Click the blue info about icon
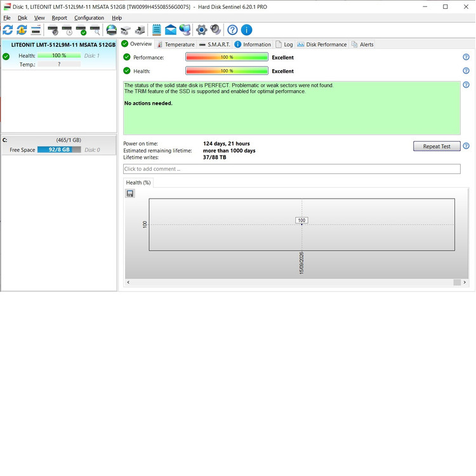 click(246, 30)
